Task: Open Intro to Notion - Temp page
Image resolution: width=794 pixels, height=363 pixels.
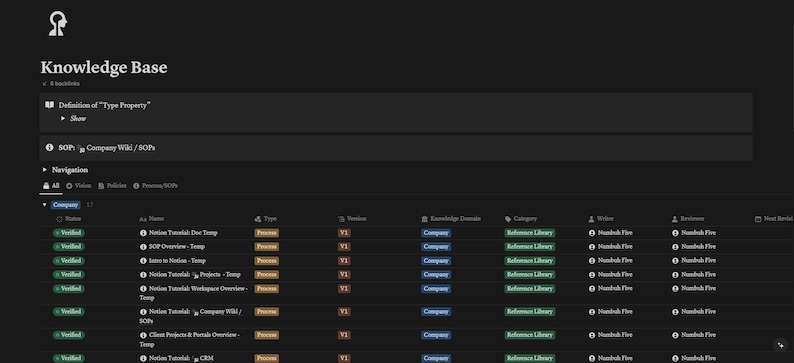Action: pos(177,261)
